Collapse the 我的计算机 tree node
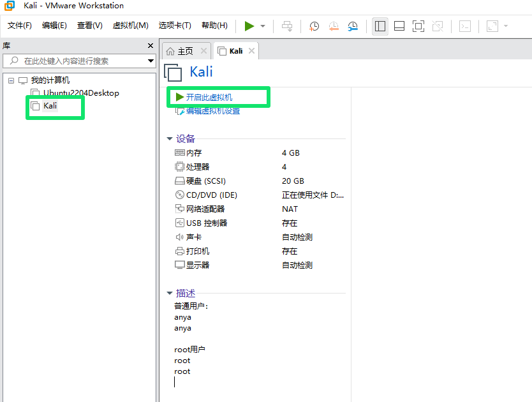The image size is (532, 402). tap(11, 80)
